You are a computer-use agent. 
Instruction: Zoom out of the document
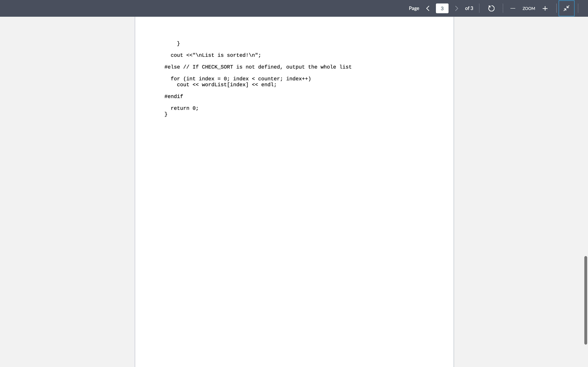point(513,8)
